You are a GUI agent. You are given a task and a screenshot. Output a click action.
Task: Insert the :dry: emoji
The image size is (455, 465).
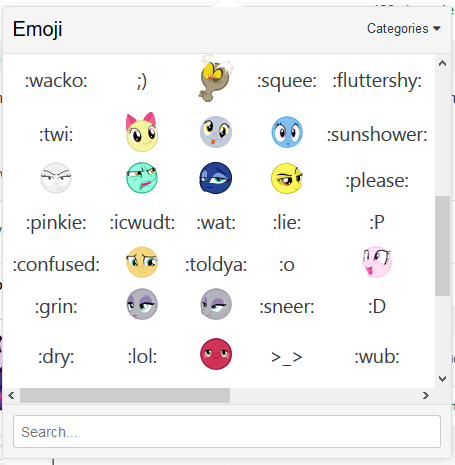56,357
